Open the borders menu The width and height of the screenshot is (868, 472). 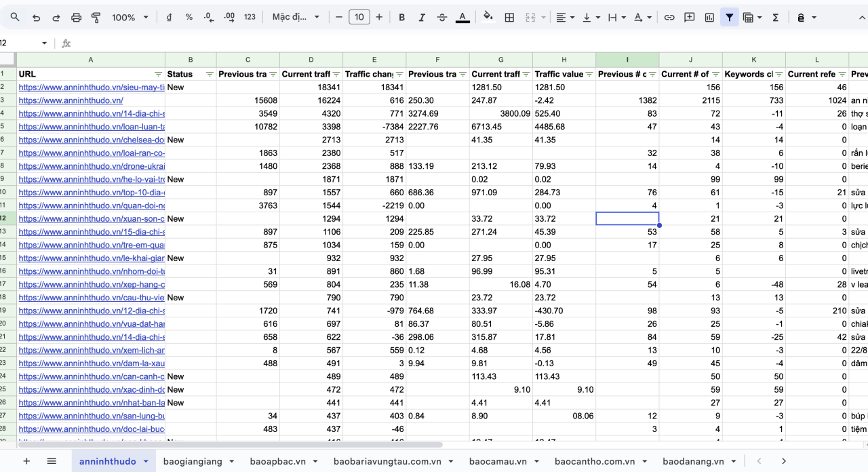[x=509, y=17]
